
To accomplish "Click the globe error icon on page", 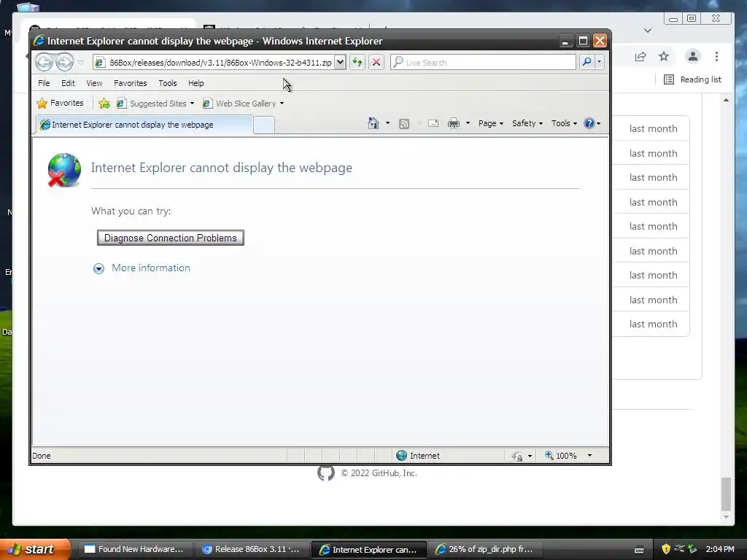I will [64, 170].
